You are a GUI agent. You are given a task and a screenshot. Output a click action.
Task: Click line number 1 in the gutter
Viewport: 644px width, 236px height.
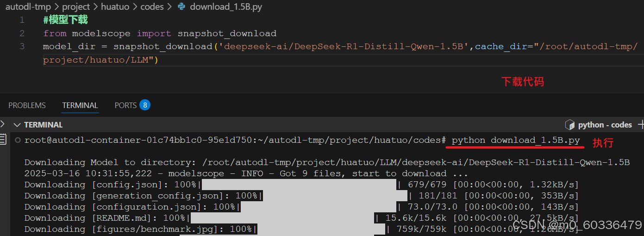(22, 20)
